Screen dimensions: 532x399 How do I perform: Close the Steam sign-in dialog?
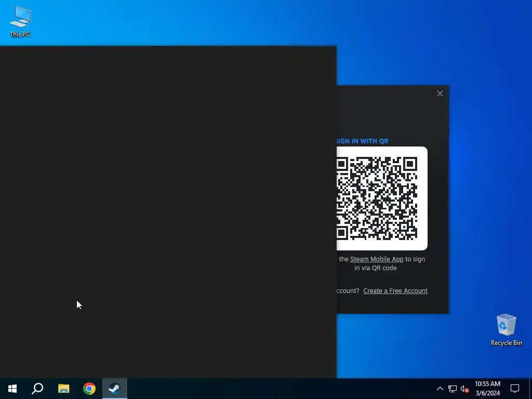440,94
